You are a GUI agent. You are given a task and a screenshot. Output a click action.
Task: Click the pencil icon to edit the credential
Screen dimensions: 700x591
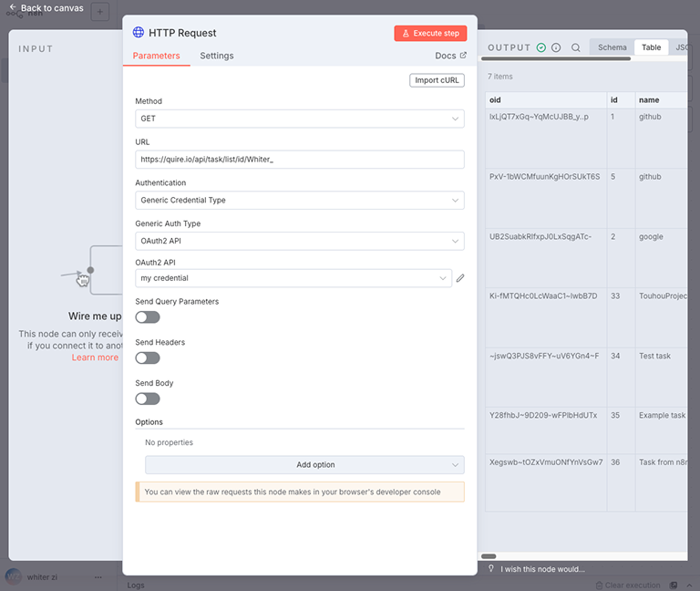460,278
